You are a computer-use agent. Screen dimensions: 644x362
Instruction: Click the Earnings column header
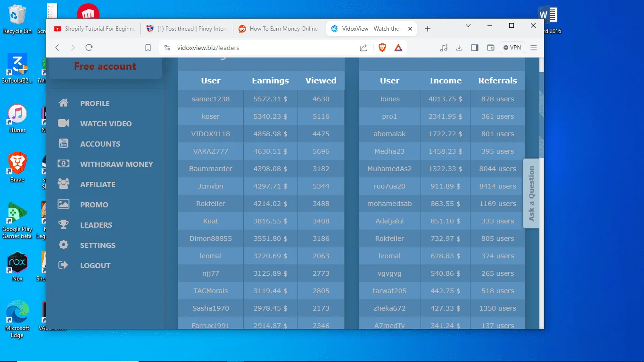271,81
